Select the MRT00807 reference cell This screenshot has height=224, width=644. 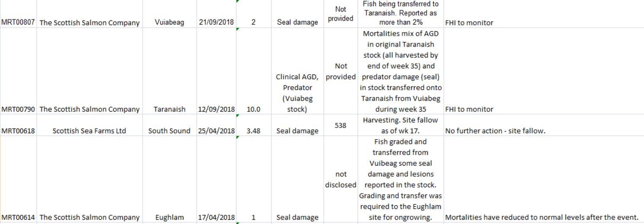[x=18, y=22]
